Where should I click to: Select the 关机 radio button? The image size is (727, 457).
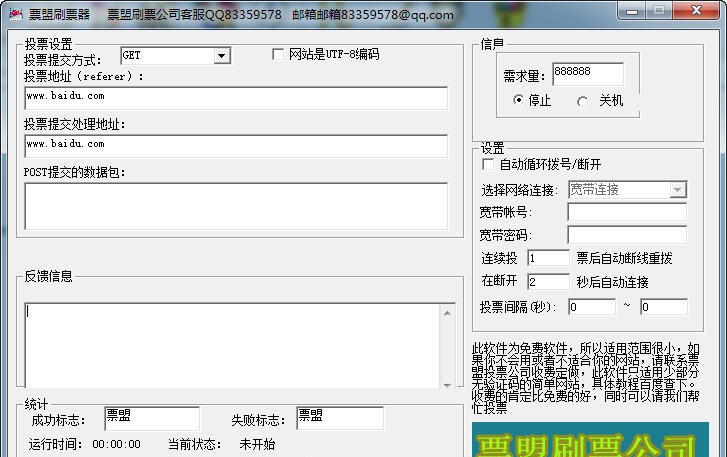582,101
